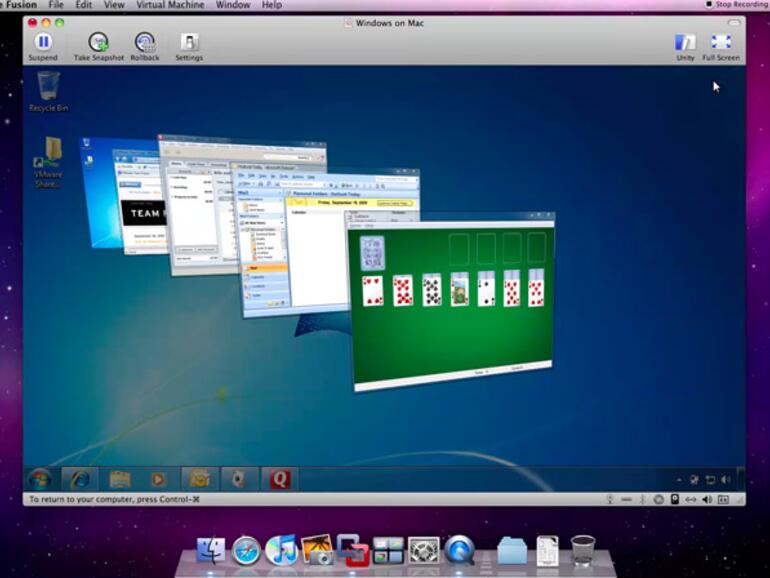Image resolution: width=770 pixels, height=578 pixels.
Task: Open the virtual machine Settings
Action: [189, 43]
